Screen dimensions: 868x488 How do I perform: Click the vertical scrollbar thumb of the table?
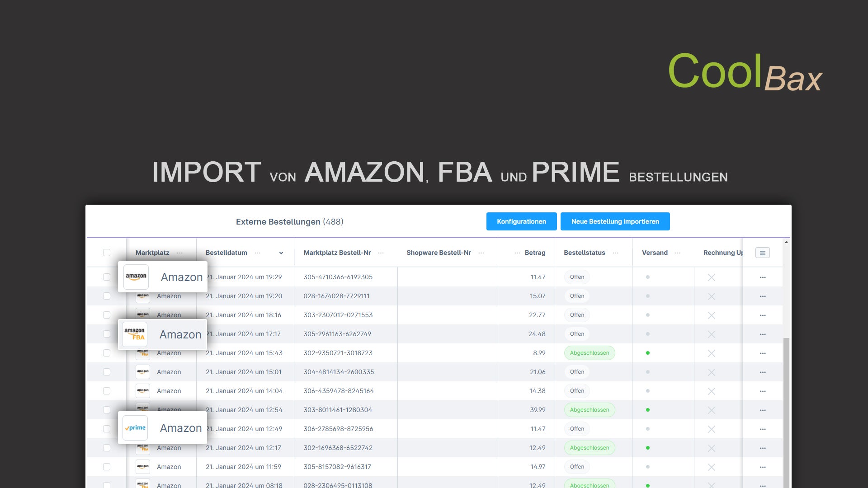click(786, 413)
